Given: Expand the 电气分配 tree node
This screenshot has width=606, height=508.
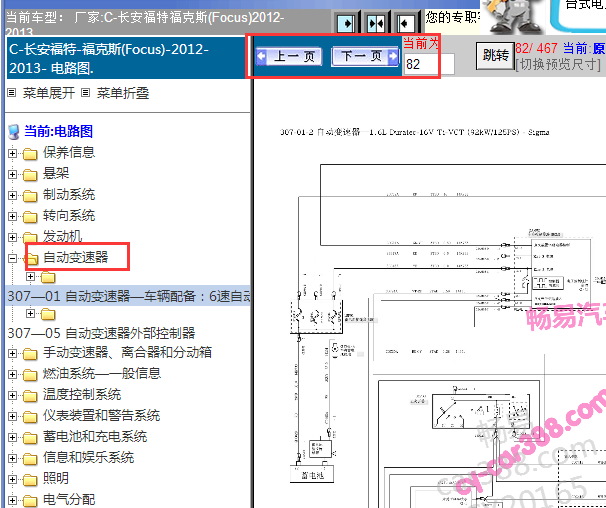Looking at the screenshot, I should pos(12,500).
